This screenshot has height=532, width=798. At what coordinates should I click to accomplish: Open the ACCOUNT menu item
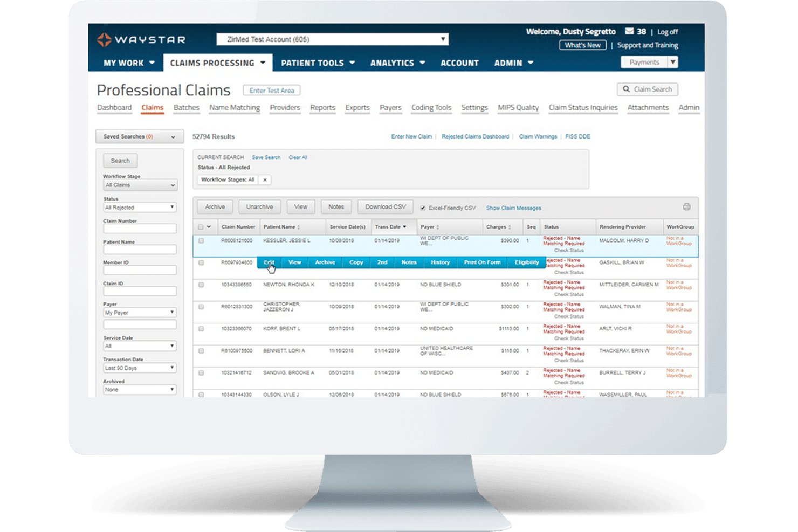(x=459, y=63)
